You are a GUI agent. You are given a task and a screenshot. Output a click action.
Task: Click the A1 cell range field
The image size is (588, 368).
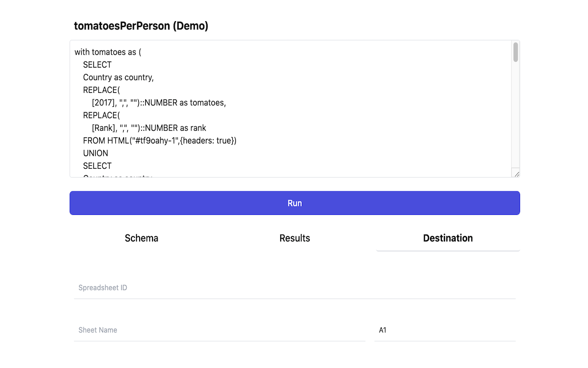(445, 330)
